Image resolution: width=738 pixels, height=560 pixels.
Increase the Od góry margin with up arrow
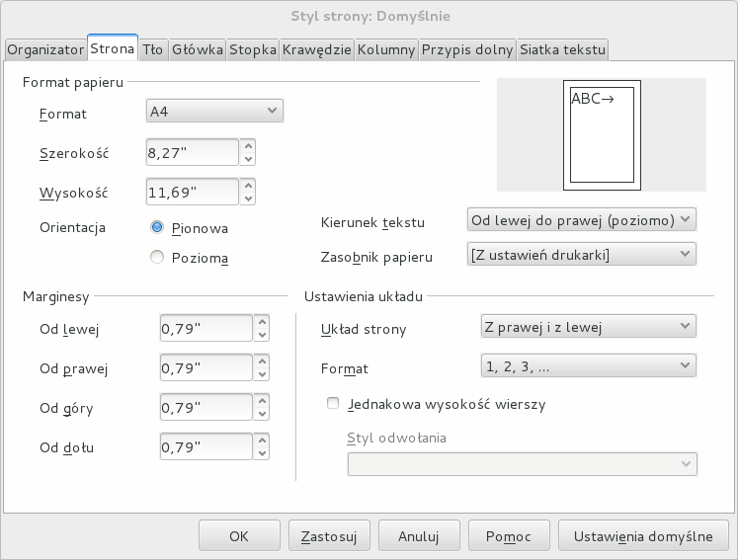click(x=262, y=400)
